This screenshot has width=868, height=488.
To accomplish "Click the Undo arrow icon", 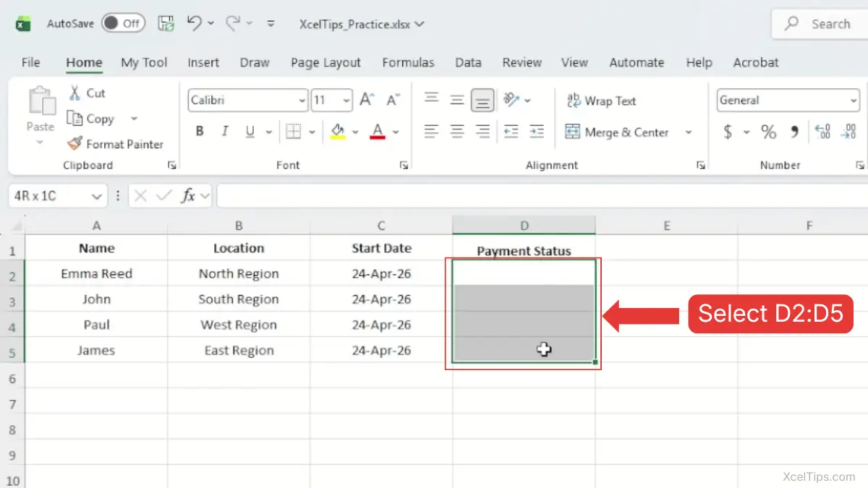I will click(194, 23).
